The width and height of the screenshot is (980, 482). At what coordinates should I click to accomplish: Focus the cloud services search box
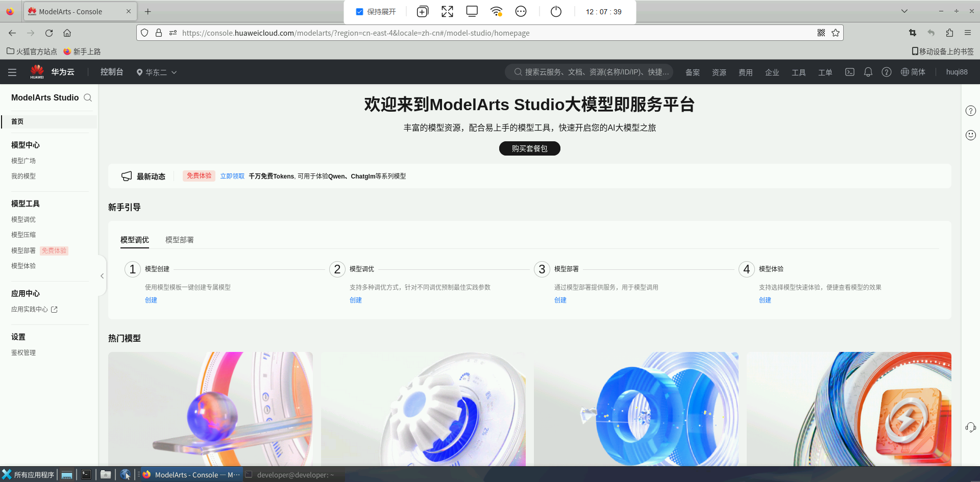pos(589,72)
